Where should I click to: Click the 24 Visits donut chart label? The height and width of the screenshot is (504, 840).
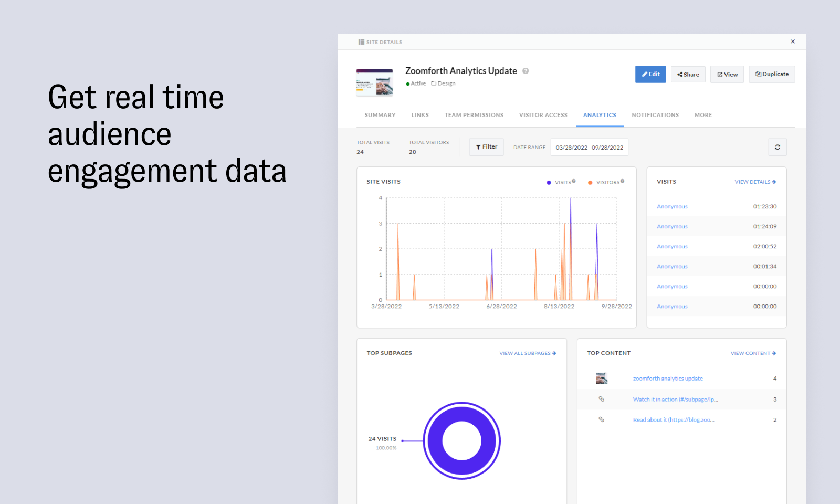point(382,439)
